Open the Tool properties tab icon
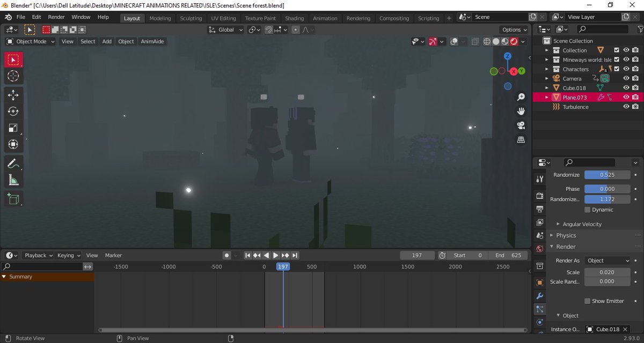Image resolution: width=644 pixels, height=343 pixels. click(x=540, y=180)
